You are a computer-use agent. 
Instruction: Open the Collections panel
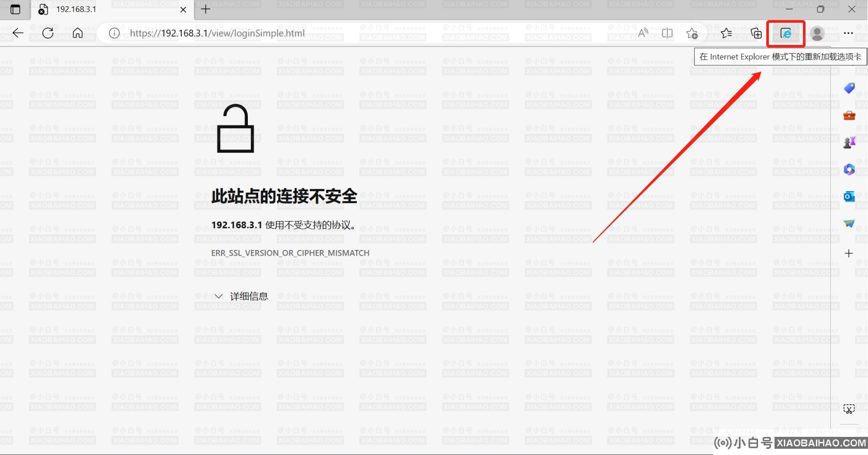(x=756, y=33)
